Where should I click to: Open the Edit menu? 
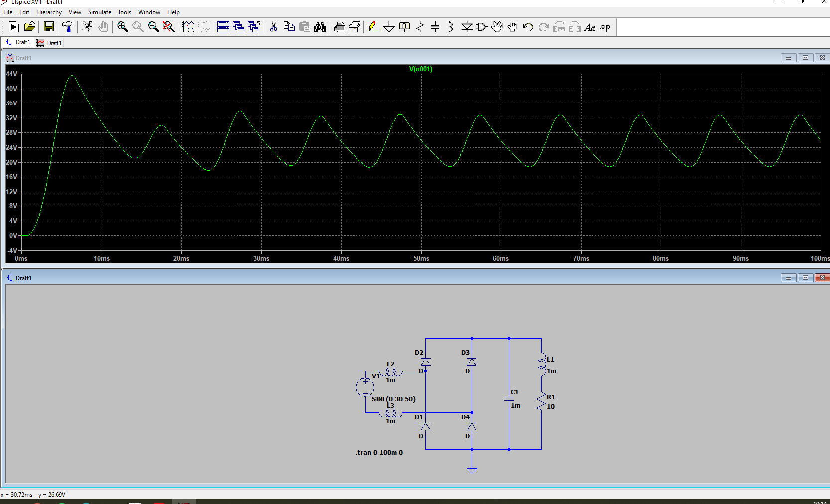click(x=24, y=12)
